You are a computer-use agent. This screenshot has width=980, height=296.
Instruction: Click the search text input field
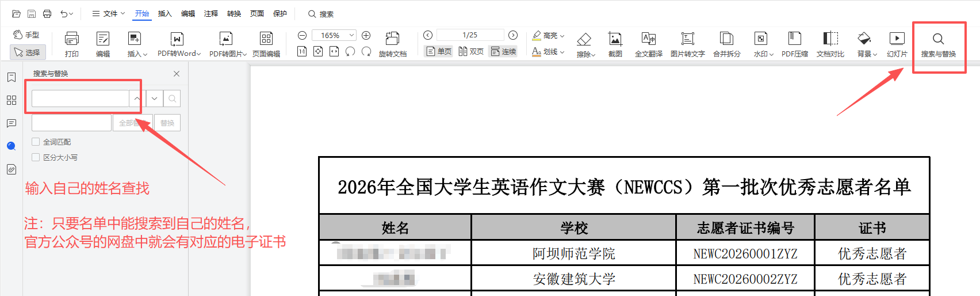80,98
